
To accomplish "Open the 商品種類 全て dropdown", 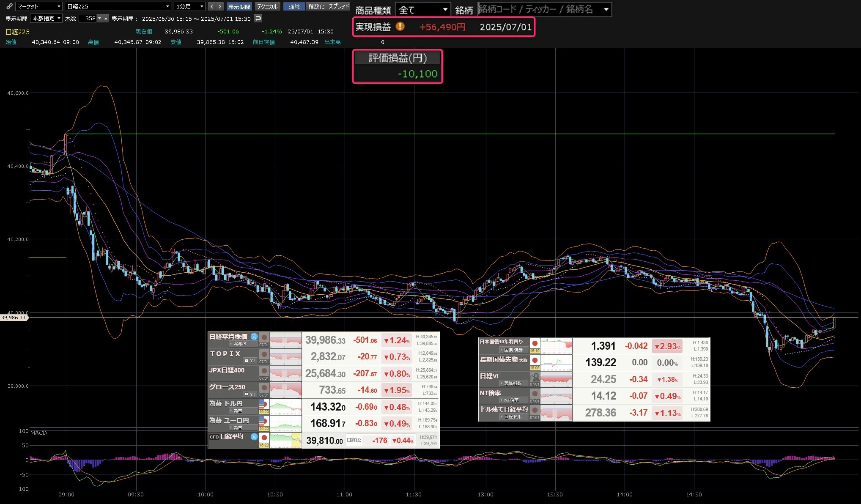I will coord(422,9).
